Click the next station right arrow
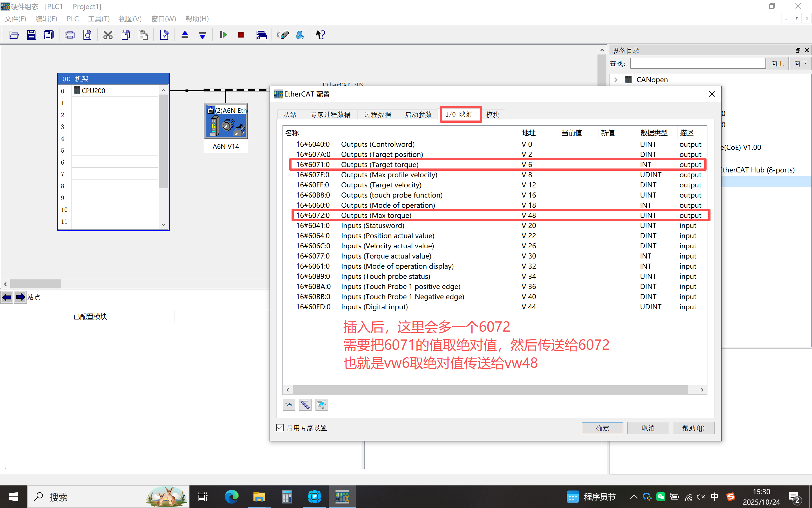The image size is (812, 508). [x=20, y=297]
